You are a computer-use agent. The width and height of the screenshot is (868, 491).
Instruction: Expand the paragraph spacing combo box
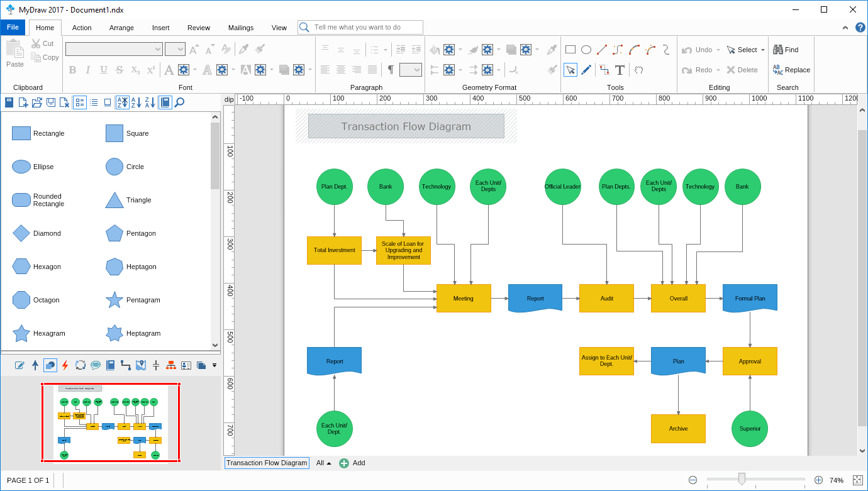pyautogui.click(x=417, y=70)
